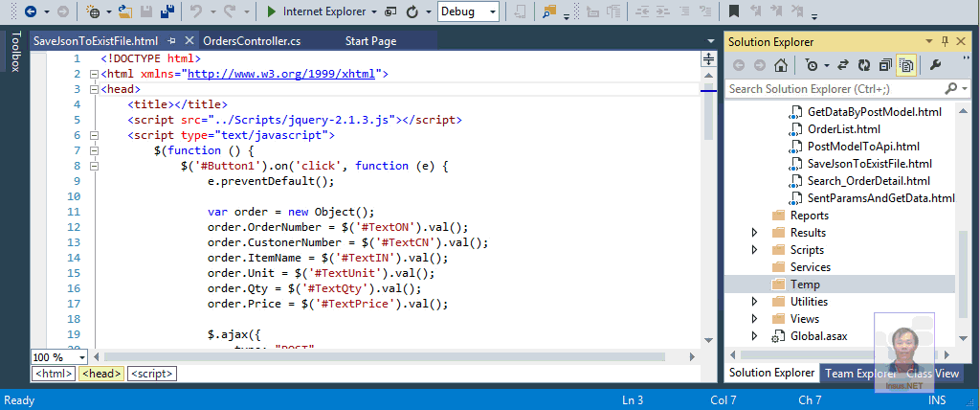Select the Temp folder

(805, 285)
